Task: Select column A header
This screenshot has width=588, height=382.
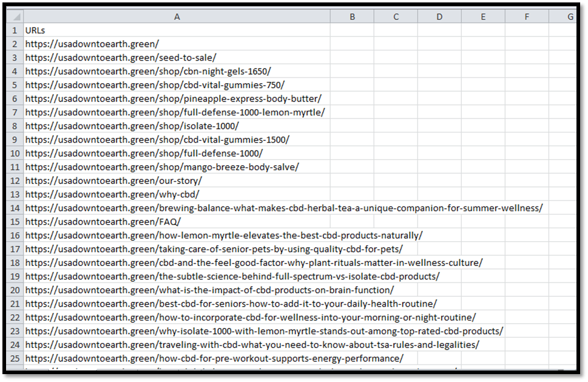Action: [x=177, y=17]
